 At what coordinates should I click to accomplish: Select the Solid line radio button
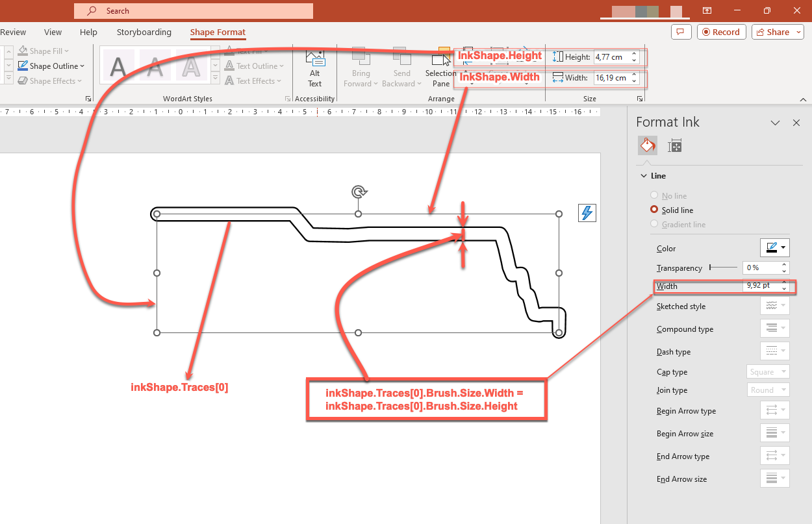[x=654, y=210]
